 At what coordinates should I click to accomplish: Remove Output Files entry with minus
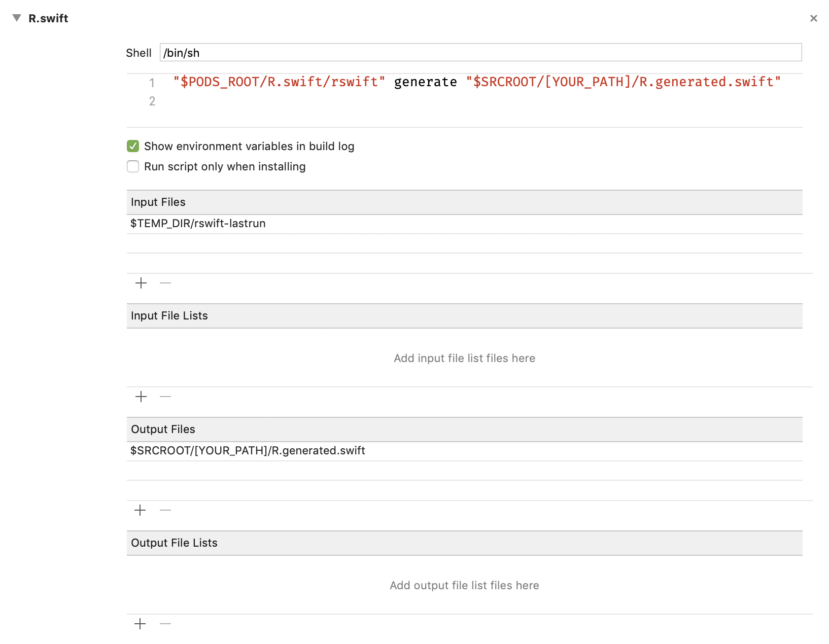pos(165,510)
